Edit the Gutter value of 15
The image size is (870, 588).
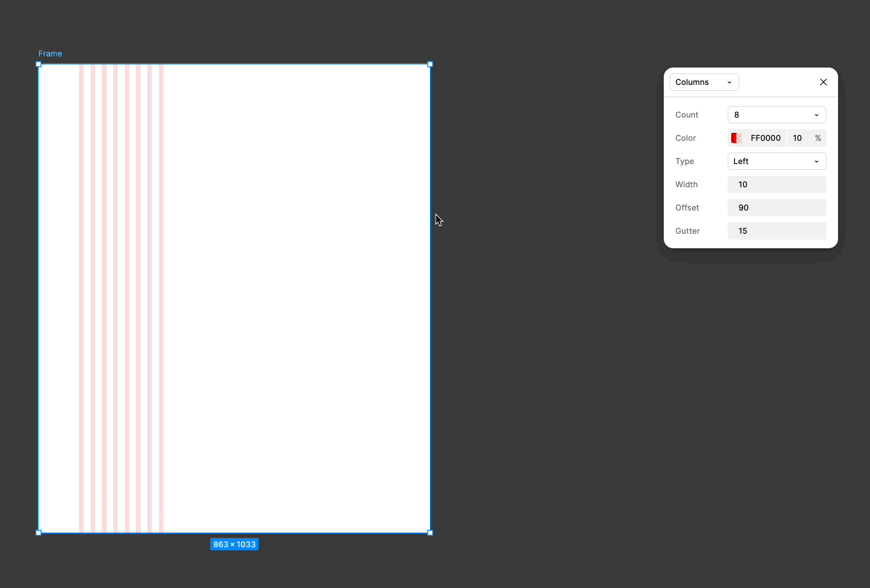point(776,230)
